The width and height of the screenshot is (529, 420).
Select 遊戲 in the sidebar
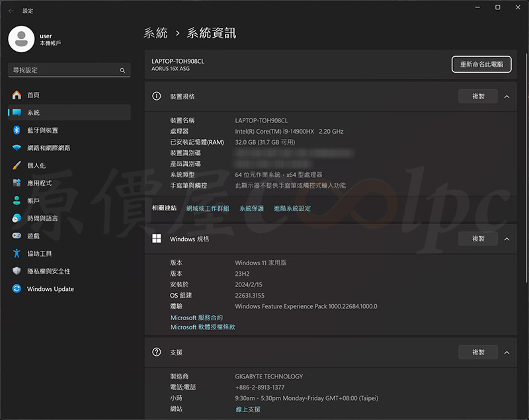click(69, 236)
